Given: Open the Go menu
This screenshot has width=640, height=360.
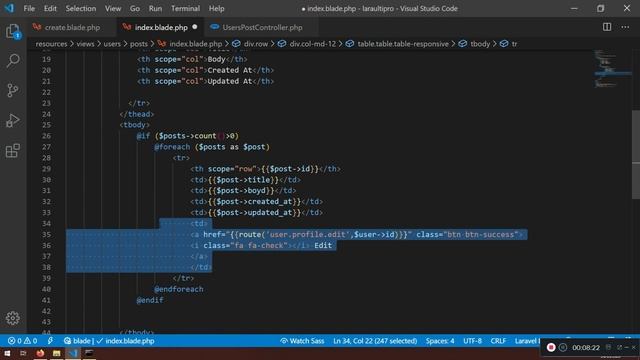Looking at the screenshot, I should [135, 8].
